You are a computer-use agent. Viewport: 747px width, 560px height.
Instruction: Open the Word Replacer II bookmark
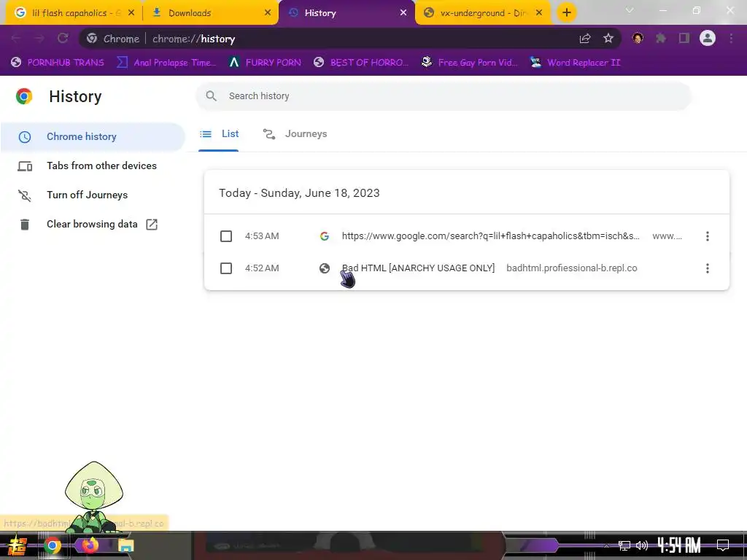[x=576, y=63]
